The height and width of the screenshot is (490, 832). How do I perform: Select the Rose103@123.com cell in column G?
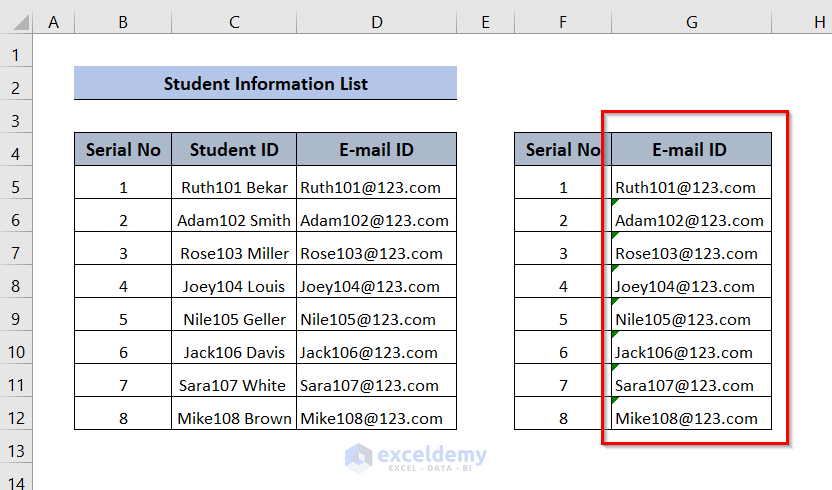tap(689, 253)
